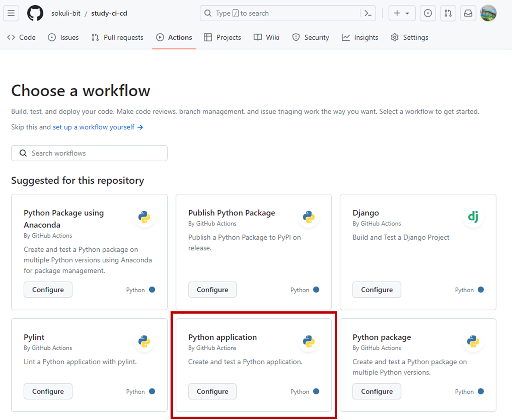
Task: Configure the Python application workflow
Action: coord(212,391)
